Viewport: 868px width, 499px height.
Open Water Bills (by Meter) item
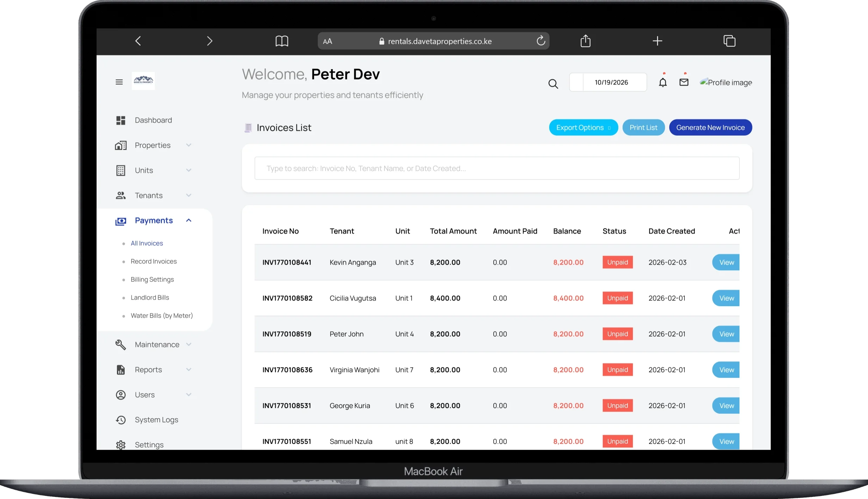(162, 316)
